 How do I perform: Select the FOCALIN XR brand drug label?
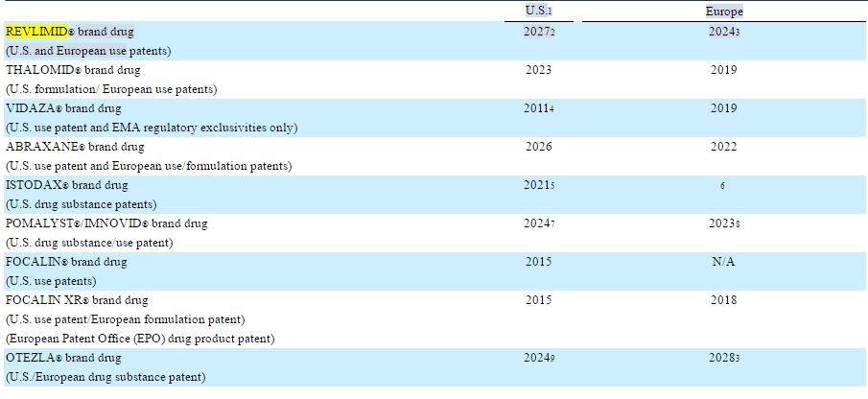[x=78, y=300]
